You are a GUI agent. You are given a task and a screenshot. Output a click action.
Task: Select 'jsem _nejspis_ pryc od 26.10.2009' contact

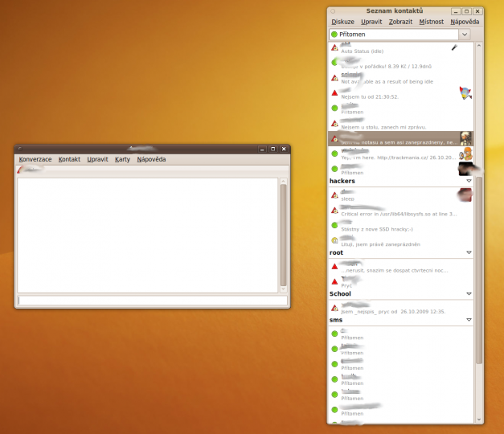point(401,308)
